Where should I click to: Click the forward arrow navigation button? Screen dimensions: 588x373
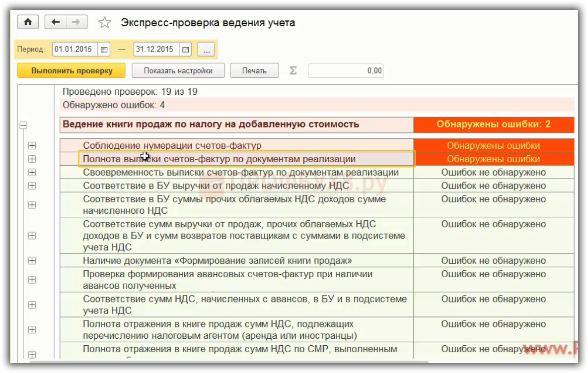[x=75, y=22]
